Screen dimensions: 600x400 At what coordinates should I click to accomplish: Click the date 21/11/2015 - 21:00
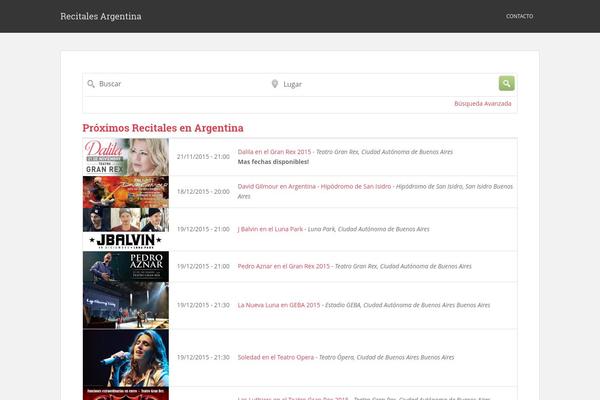pos(203,157)
